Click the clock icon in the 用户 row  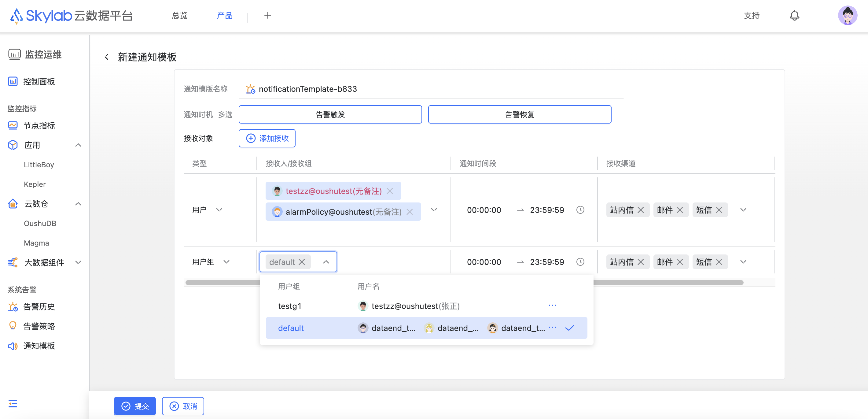pos(580,210)
